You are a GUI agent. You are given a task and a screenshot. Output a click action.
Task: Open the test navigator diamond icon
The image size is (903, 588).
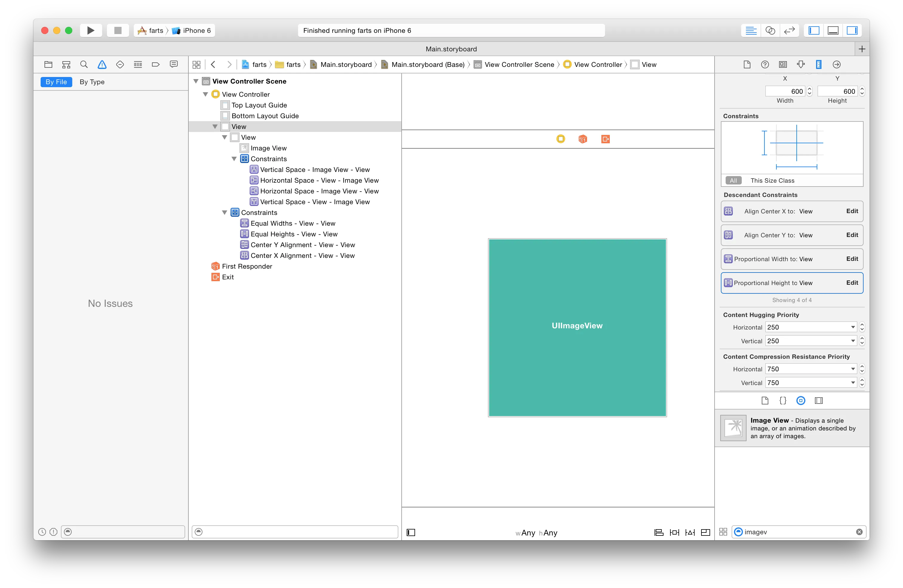point(120,64)
